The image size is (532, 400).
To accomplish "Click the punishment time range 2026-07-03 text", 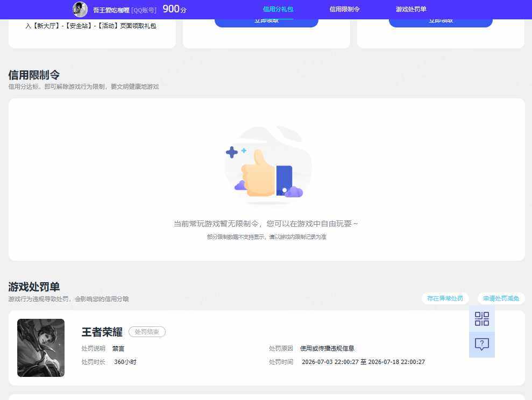I will tap(364, 362).
